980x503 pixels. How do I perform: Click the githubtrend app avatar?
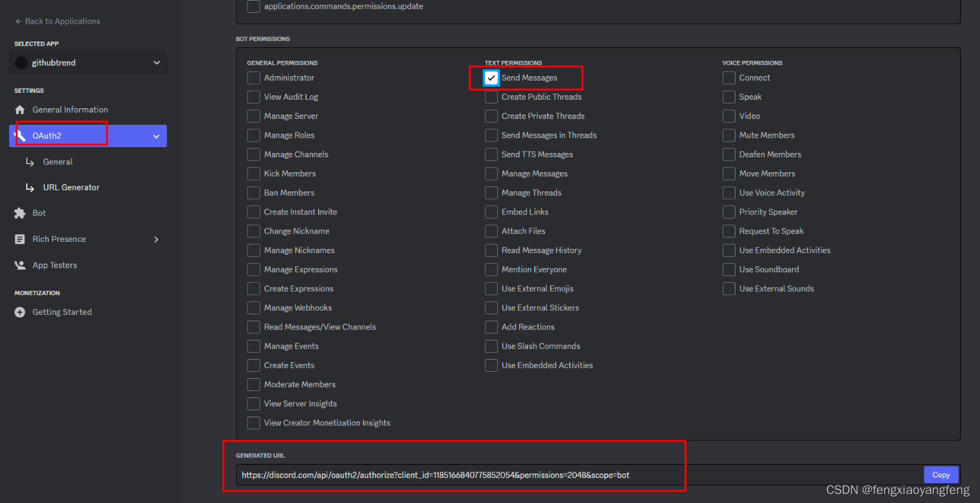pos(21,63)
